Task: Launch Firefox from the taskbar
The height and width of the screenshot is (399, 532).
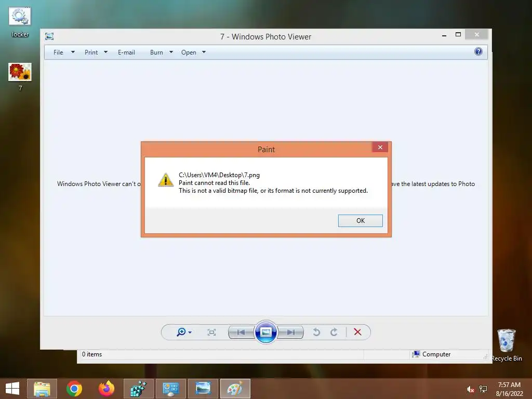Action: 106,389
